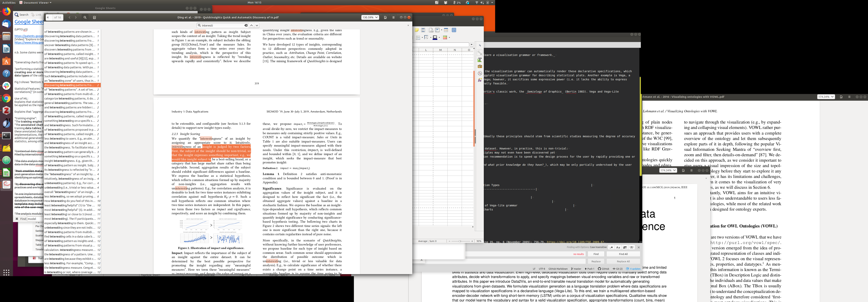Click the Google Sheets link heading
Viewport: 868px width, 302px height.
[29, 22]
